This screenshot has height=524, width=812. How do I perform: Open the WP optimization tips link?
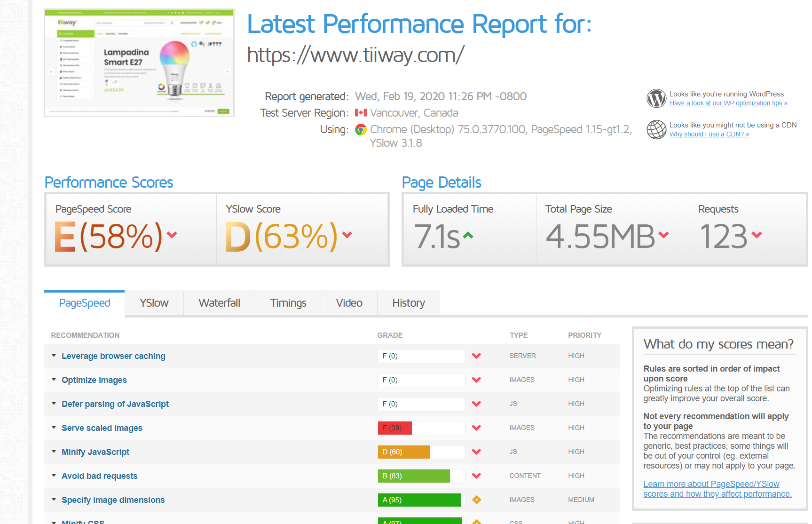coord(728,103)
